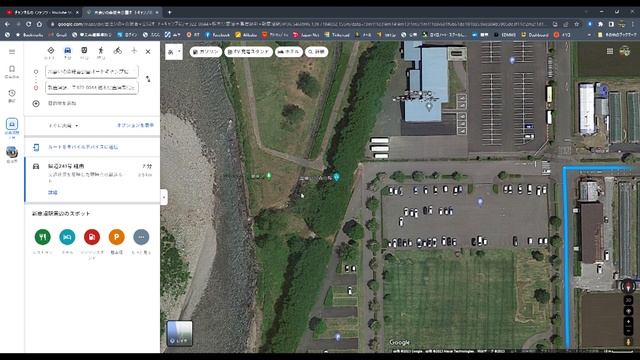Image resolution: width=640 pixels, height=360 pixels.
Task: Open Dashboard bookmark
Action: coord(535,35)
